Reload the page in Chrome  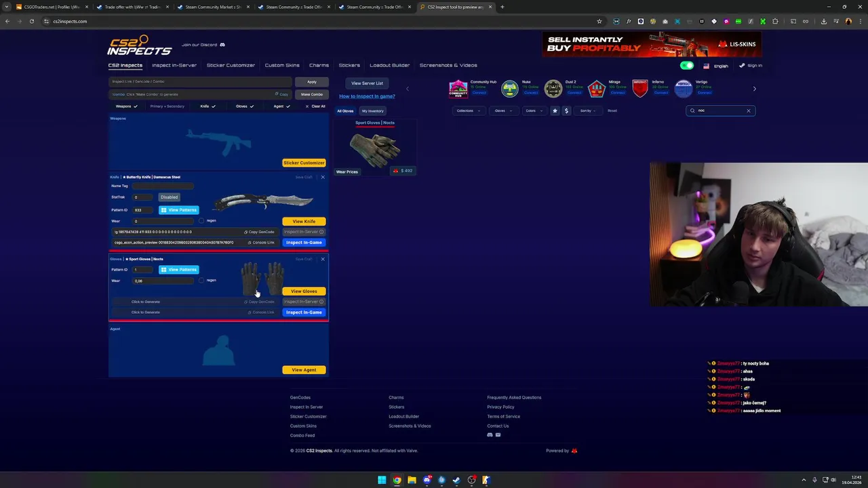click(31, 21)
